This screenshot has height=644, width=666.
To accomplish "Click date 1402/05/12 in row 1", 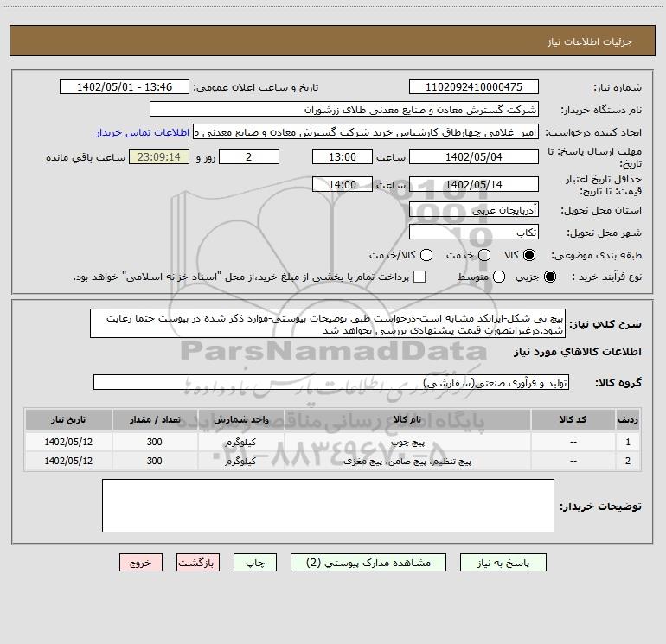I will click(68, 442).
